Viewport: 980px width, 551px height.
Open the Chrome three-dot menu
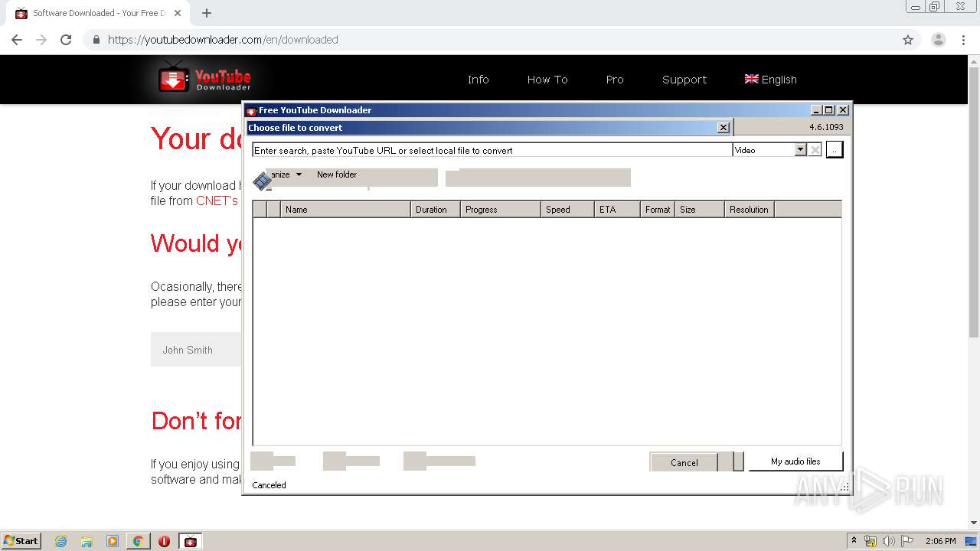pos(963,40)
